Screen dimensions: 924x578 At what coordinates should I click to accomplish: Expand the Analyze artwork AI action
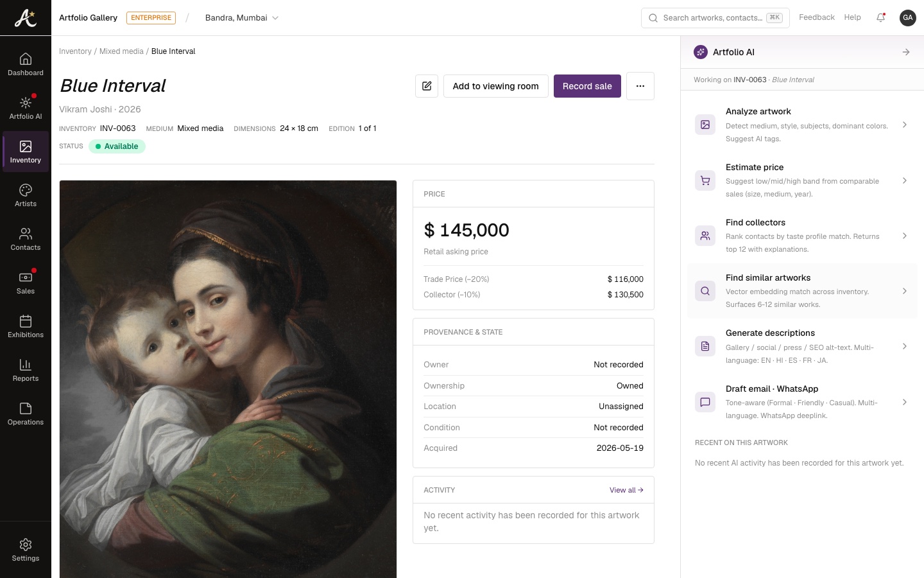click(x=802, y=125)
